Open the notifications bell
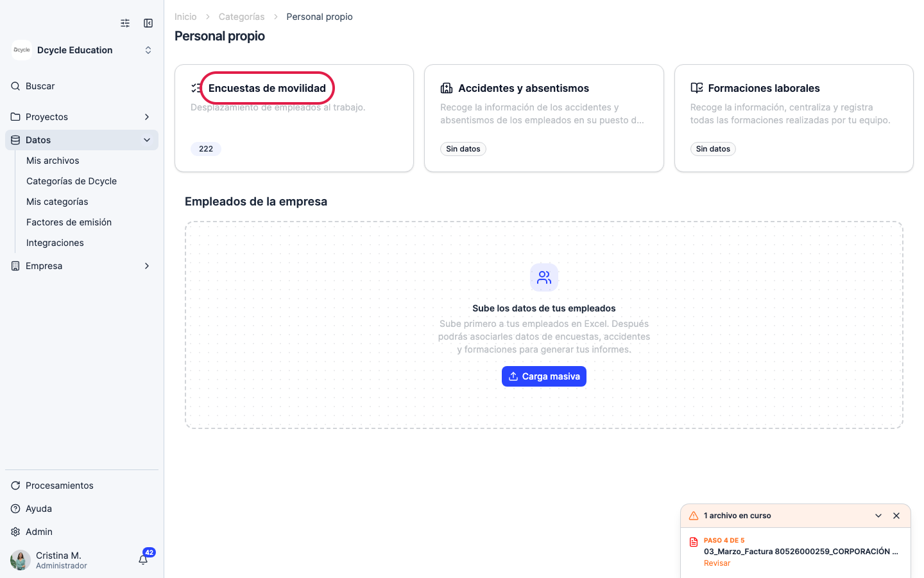Viewport: 924px width, 578px height. 143,559
